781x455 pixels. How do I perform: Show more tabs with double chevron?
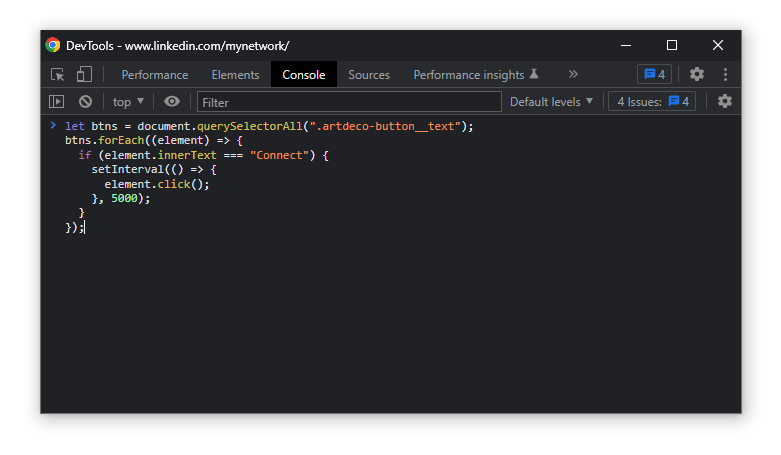[x=573, y=75]
